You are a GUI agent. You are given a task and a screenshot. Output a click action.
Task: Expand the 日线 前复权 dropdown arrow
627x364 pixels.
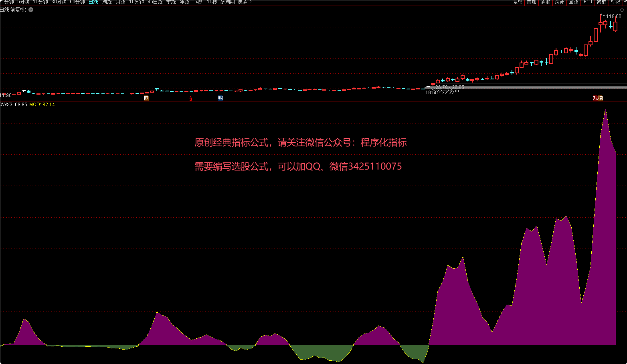coord(31,10)
